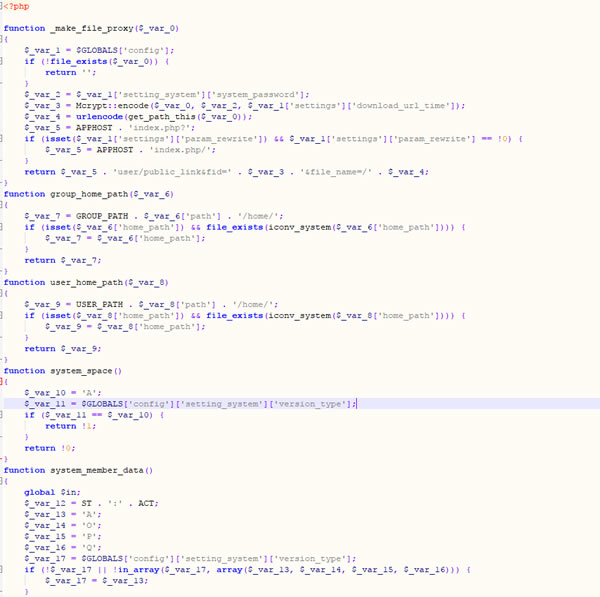This screenshot has width=600, height=597.
Task: Click the string 'system_password'
Action: [x=256, y=95]
